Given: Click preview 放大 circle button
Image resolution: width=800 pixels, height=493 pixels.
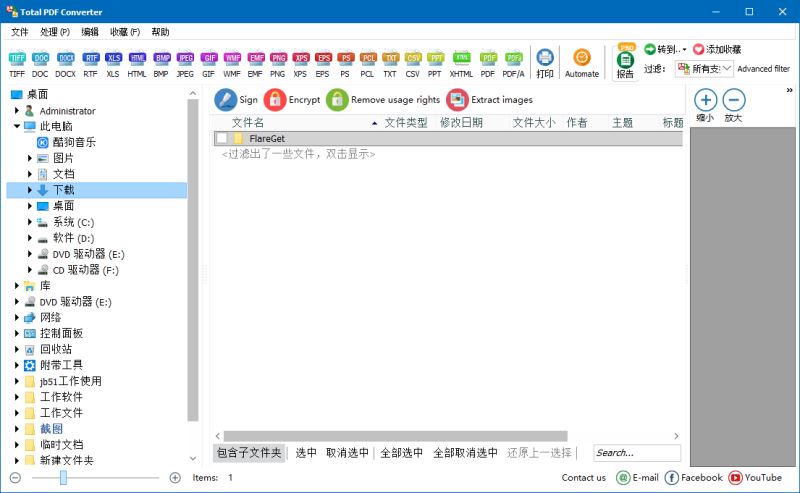Looking at the screenshot, I should 734,100.
